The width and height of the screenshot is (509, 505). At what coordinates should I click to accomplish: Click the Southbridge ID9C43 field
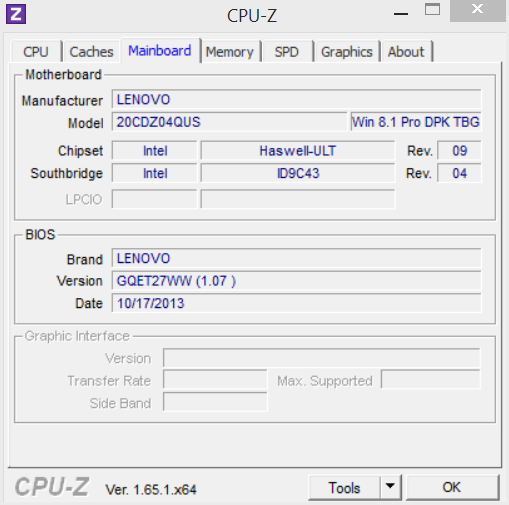pos(298,173)
